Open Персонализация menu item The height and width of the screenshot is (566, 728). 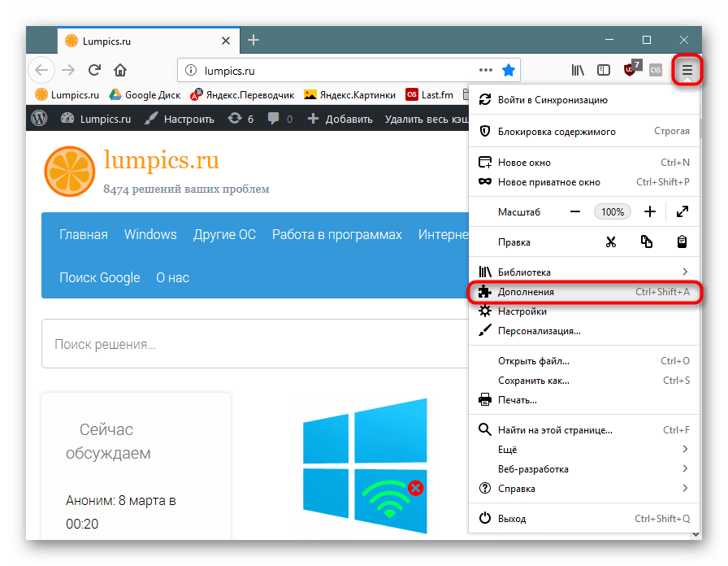pyautogui.click(x=584, y=331)
